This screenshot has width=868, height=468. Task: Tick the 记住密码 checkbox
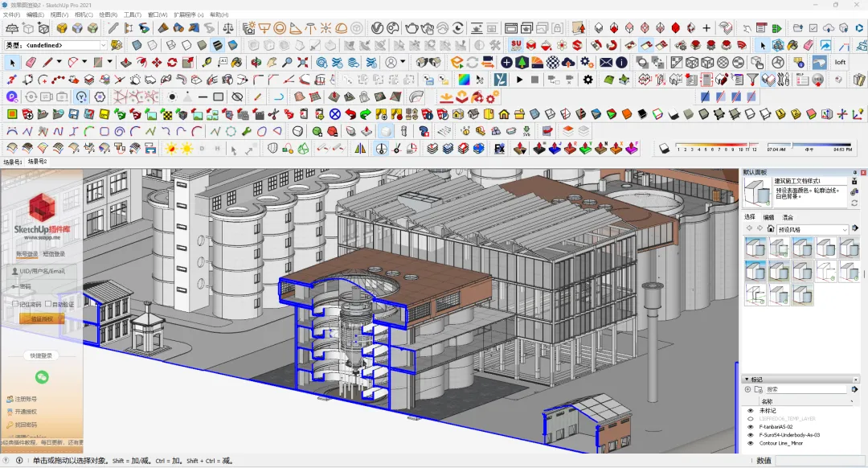(x=15, y=304)
